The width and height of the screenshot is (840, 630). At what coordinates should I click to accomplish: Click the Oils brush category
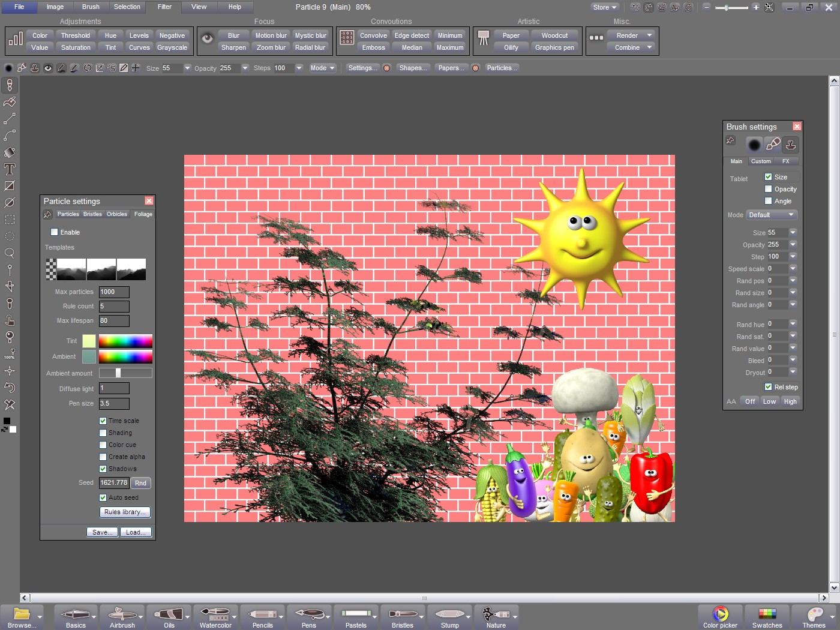click(x=169, y=617)
